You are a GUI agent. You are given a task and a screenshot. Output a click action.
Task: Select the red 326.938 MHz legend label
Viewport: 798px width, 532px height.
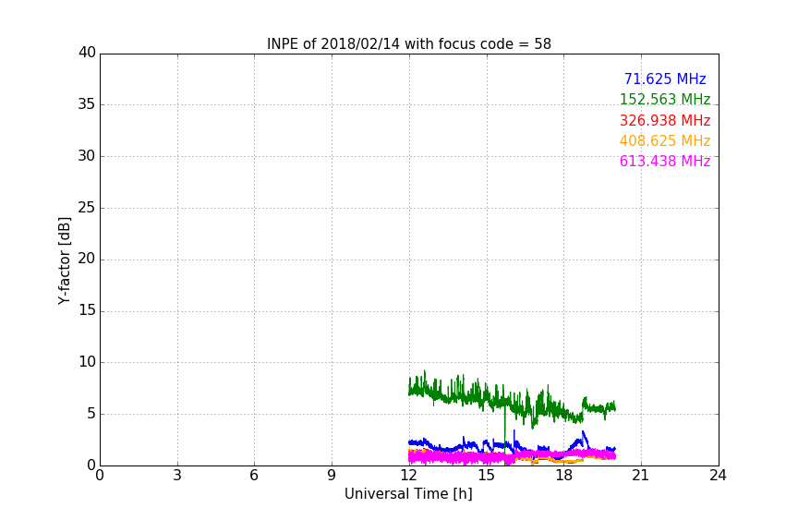click(665, 121)
